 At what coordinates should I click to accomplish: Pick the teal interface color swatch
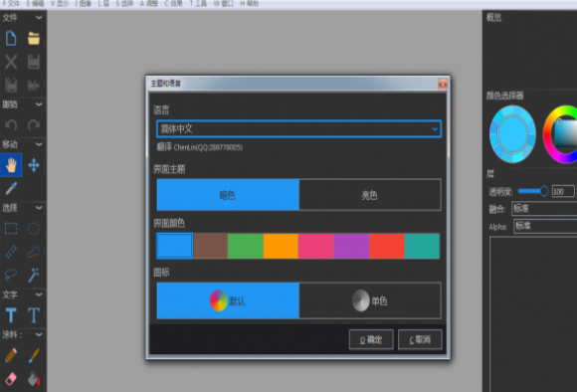(422, 246)
